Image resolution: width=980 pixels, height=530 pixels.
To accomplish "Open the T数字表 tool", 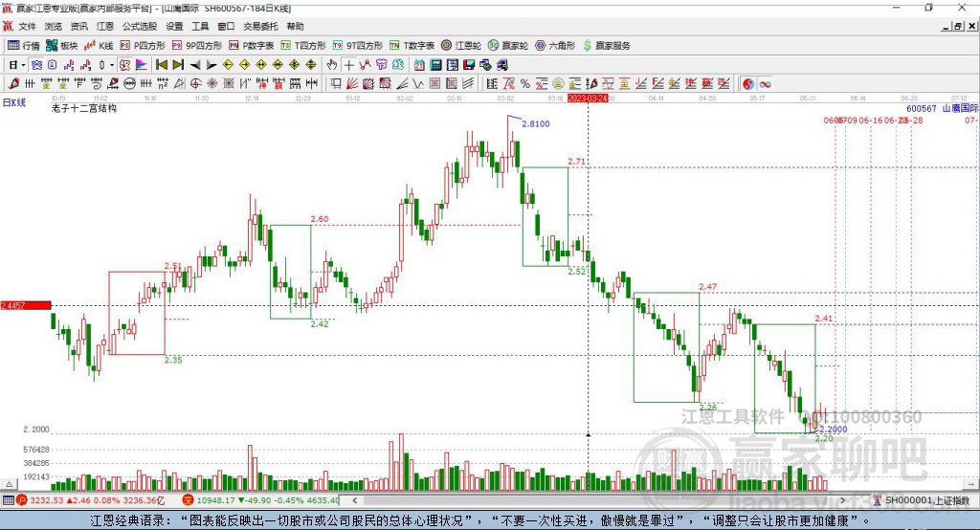I will 412,46.
